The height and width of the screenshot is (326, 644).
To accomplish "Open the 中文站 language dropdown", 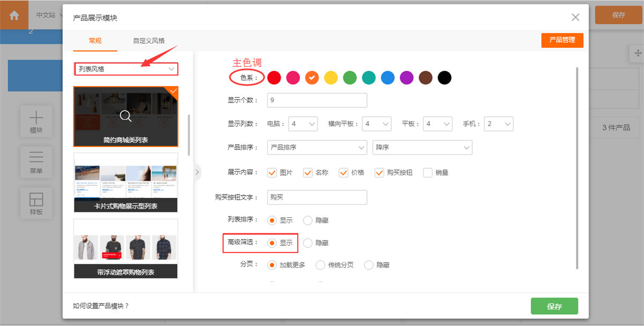I will (49, 15).
